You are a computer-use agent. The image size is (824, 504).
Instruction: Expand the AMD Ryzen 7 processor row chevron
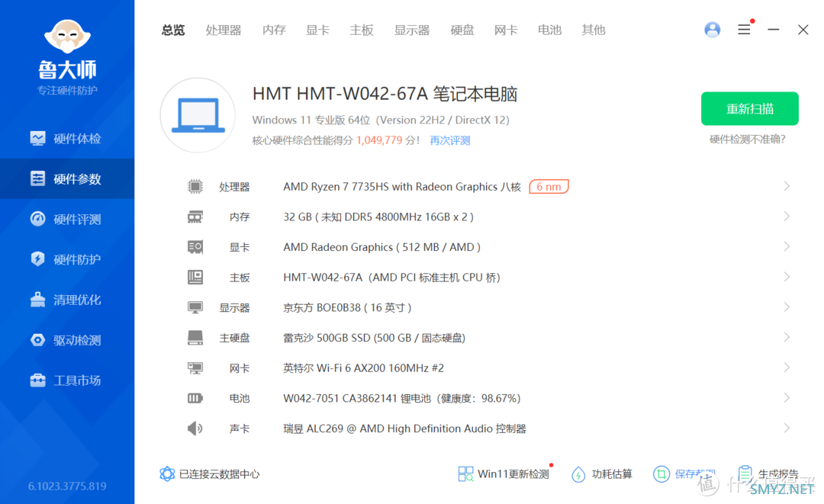click(x=787, y=186)
